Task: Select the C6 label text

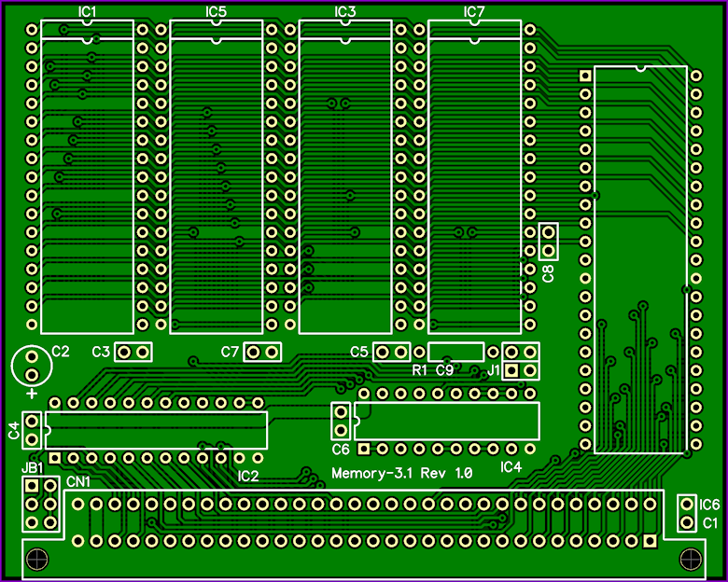Action: click(341, 450)
